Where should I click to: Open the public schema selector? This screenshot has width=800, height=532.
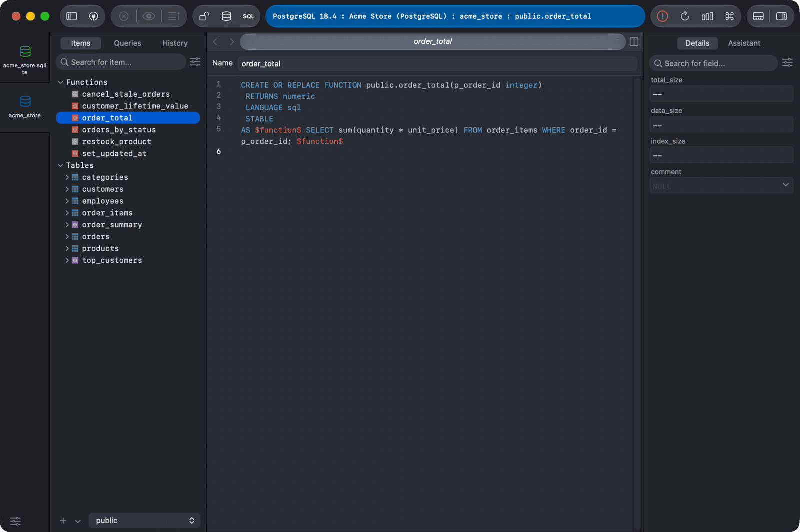click(144, 520)
